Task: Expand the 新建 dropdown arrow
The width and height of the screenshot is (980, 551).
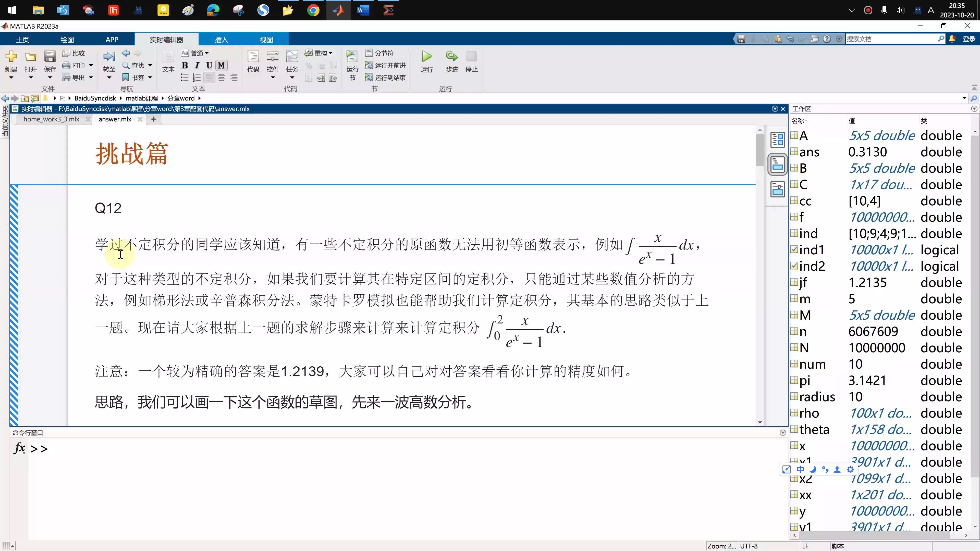Action: point(11,78)
